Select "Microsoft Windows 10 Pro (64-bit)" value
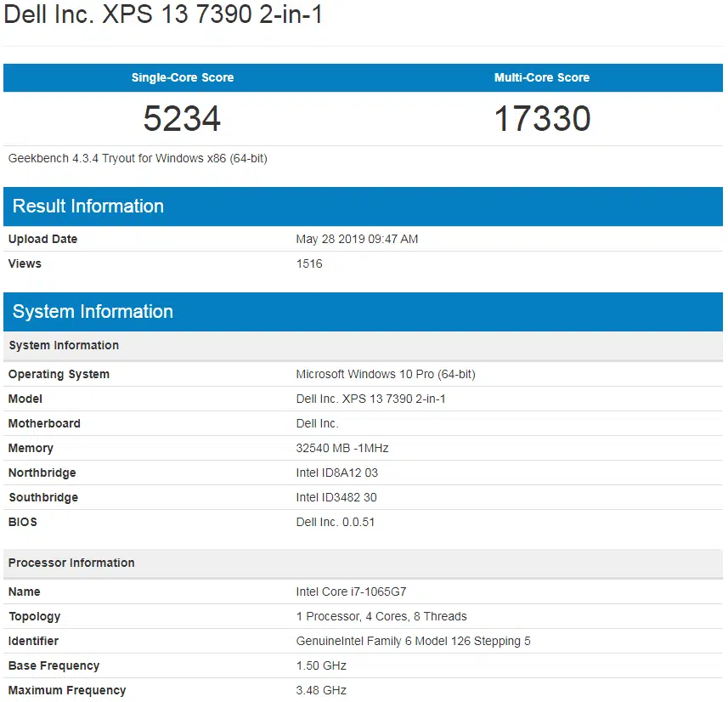The image size is (728, 702). (x=386, y=374)
